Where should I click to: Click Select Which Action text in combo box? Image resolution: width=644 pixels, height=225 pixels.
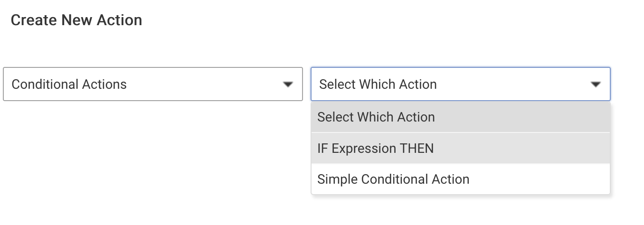coord(378,84)
